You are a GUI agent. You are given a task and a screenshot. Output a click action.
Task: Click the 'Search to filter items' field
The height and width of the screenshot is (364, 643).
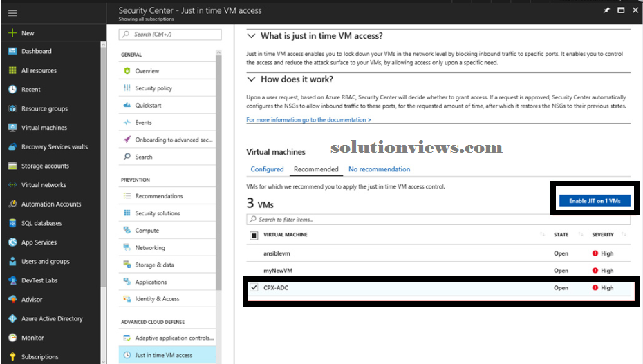click(438, 220)
